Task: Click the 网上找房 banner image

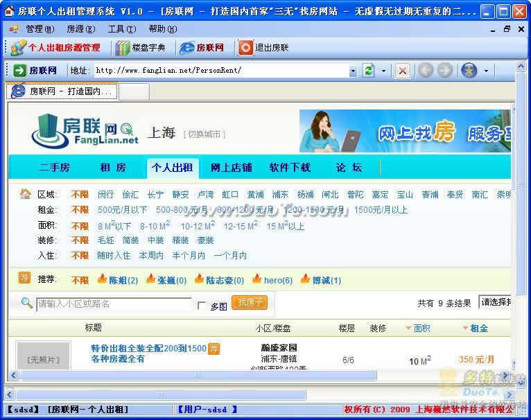Action: (x=405, y=131)
